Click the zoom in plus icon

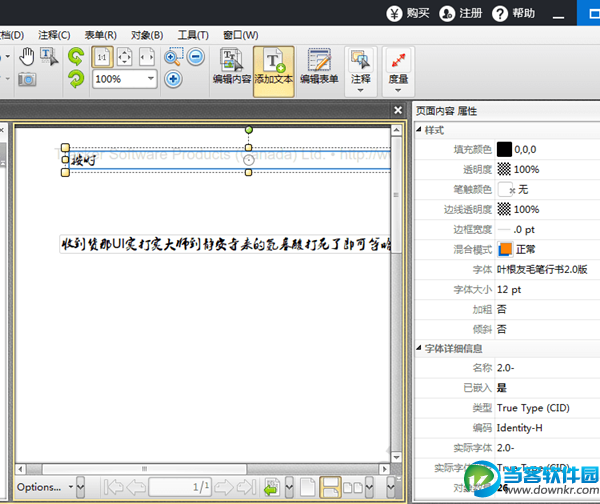tap(173, 79)
